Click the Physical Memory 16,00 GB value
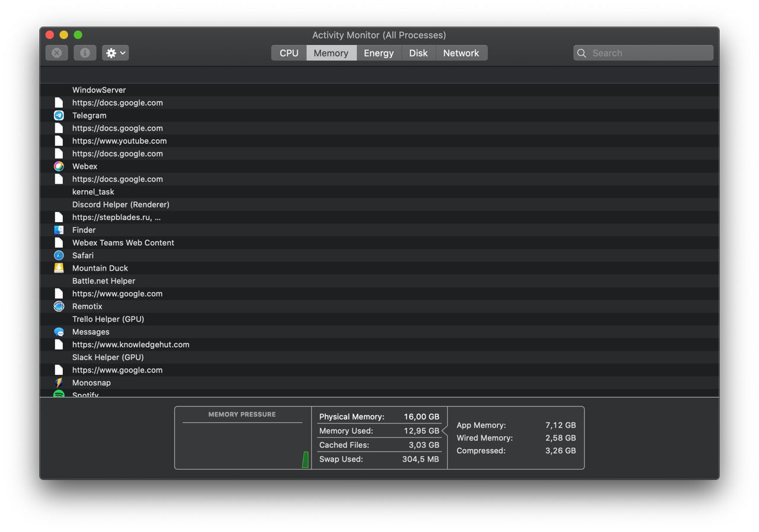The width and height of the screenshot is (759, 532). tap(422, 416)
